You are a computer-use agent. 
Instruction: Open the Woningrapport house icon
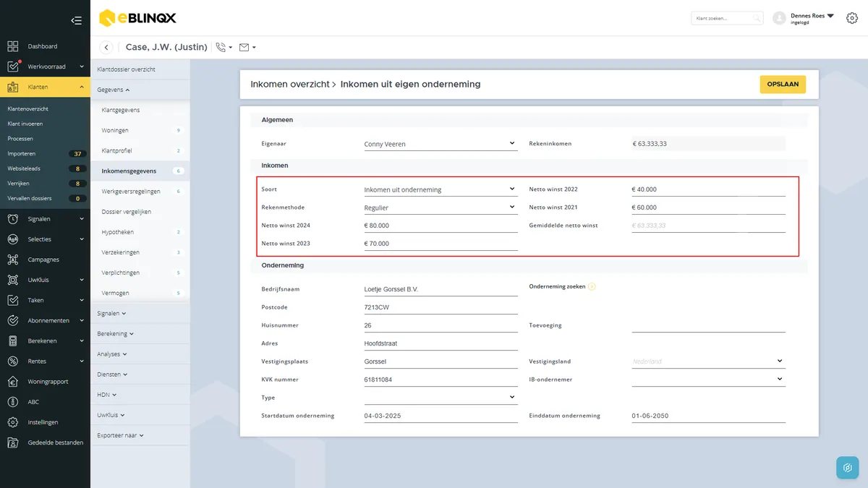point(13,382)
